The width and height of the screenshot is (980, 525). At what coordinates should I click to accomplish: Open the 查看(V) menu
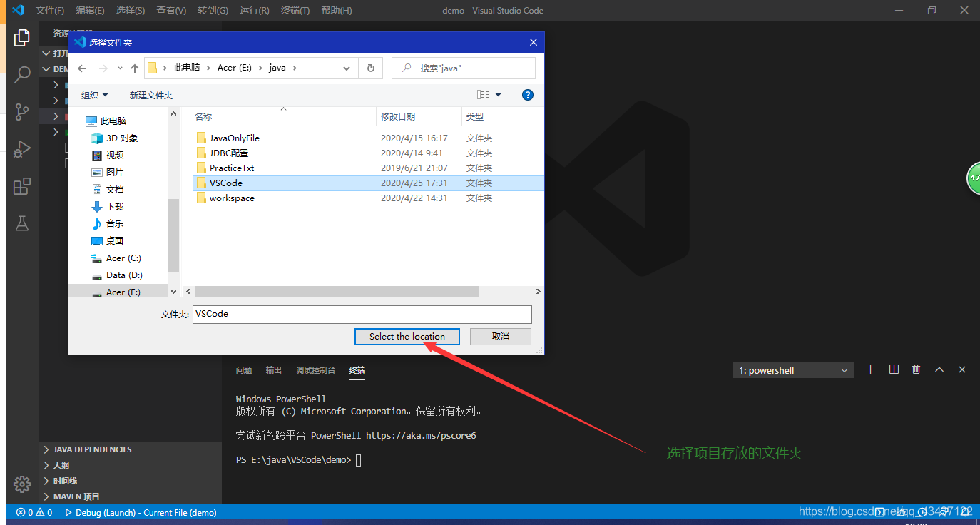pyautogui.click(x=171, y=10)
